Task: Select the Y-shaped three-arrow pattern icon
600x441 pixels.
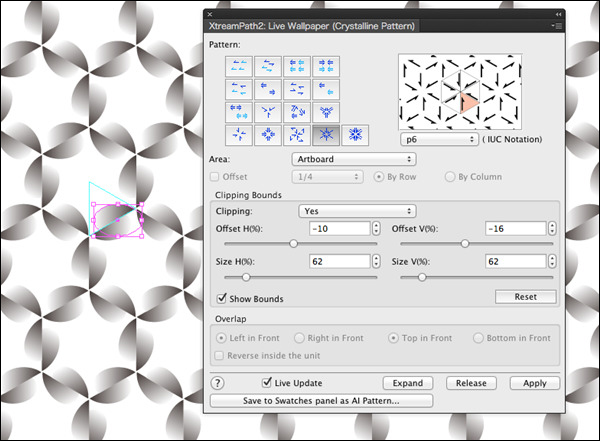Action: coord(269,111)
